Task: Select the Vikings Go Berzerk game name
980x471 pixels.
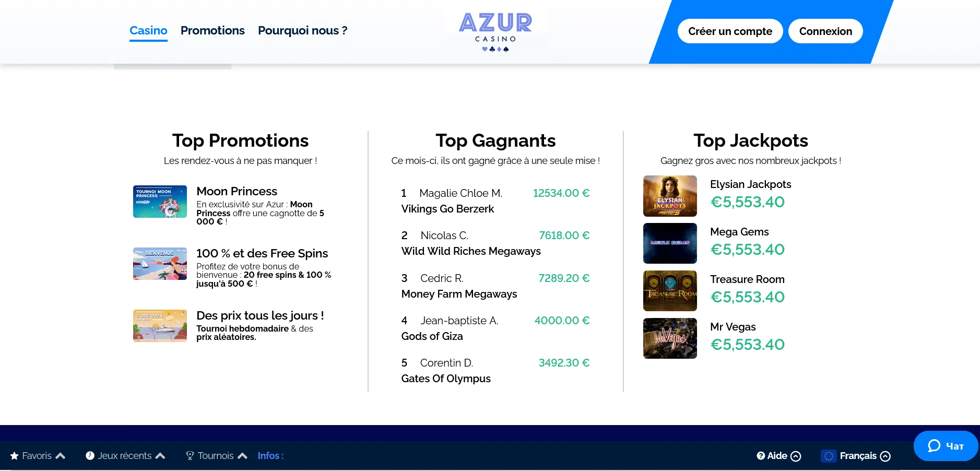Action: [x=447, y=209]
